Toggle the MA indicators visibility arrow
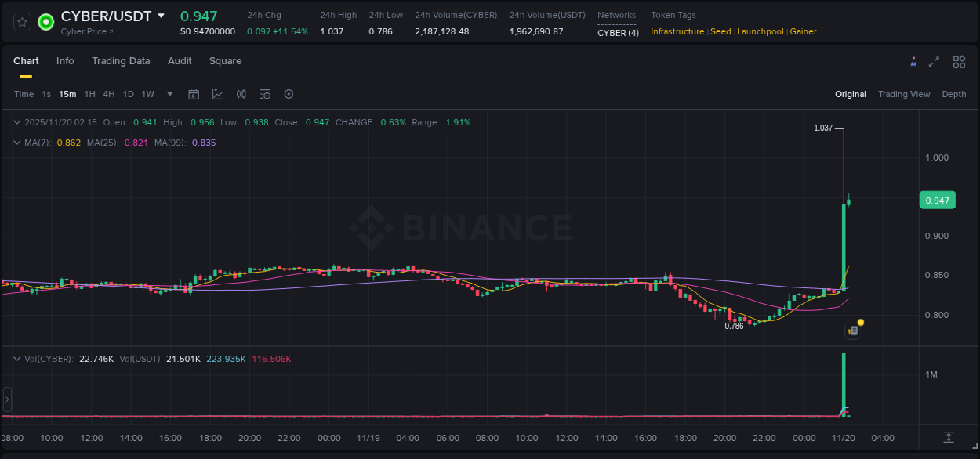Screen dimensions: 980x459 pyautogui.click(x=16, y=143)
